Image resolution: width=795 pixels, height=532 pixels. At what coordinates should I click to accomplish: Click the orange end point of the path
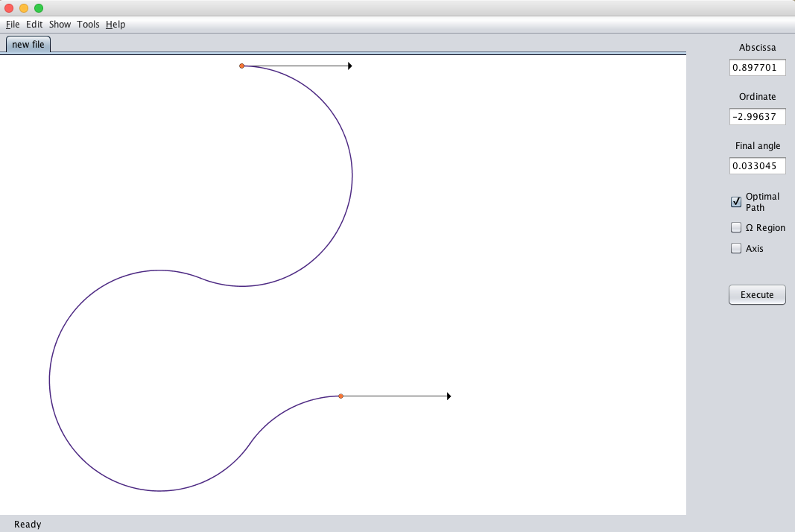(341, 396)
